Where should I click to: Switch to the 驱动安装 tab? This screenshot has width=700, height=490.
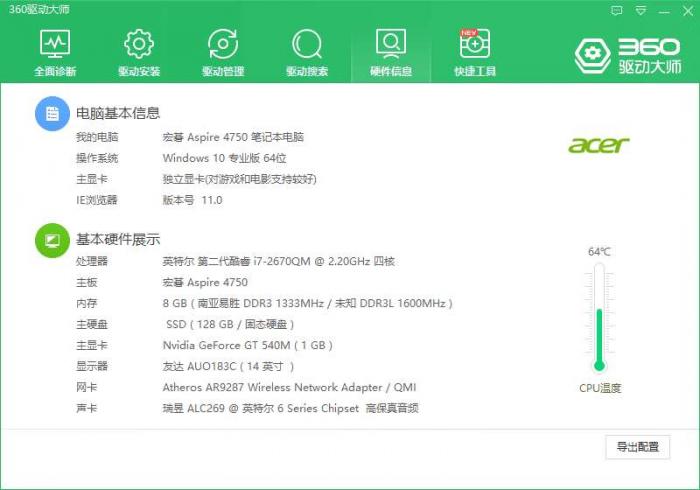tap(139, 53)
